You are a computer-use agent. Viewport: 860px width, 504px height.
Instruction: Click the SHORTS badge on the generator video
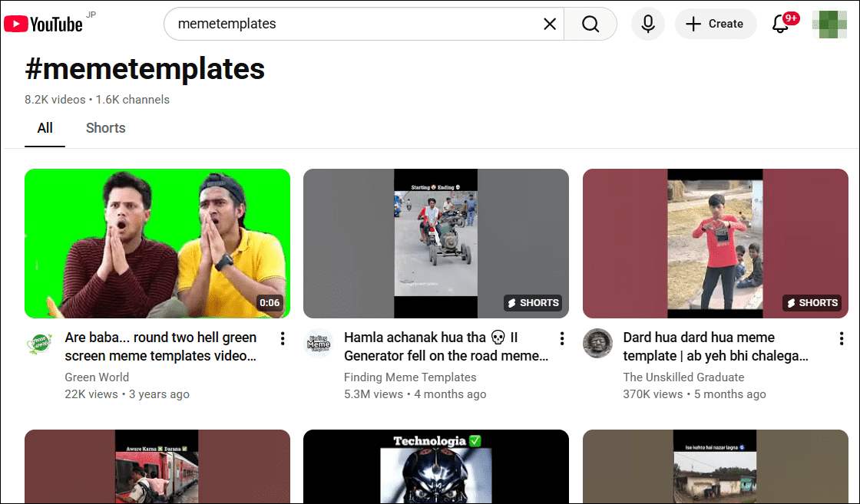click(x=533, y=302)
